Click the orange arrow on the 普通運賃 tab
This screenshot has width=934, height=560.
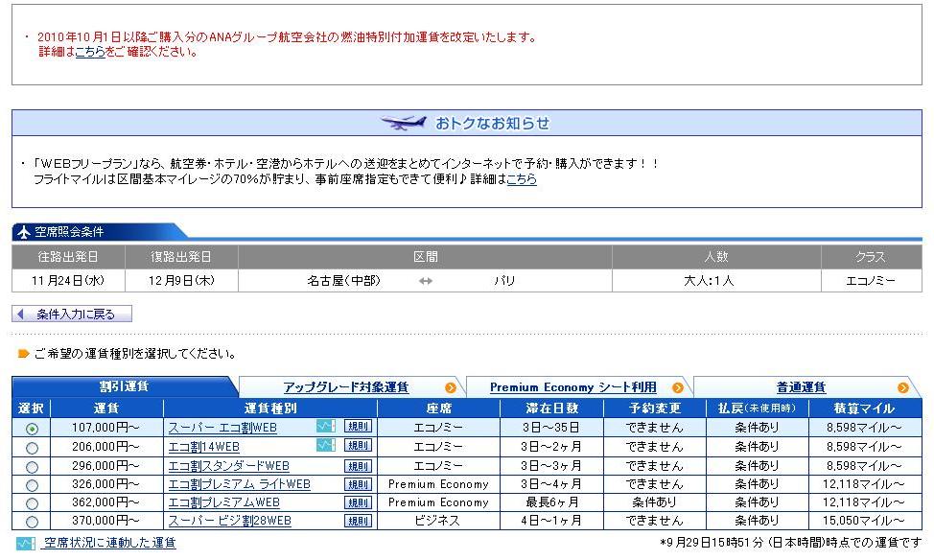pyautogui.click(x=902, y=387)
